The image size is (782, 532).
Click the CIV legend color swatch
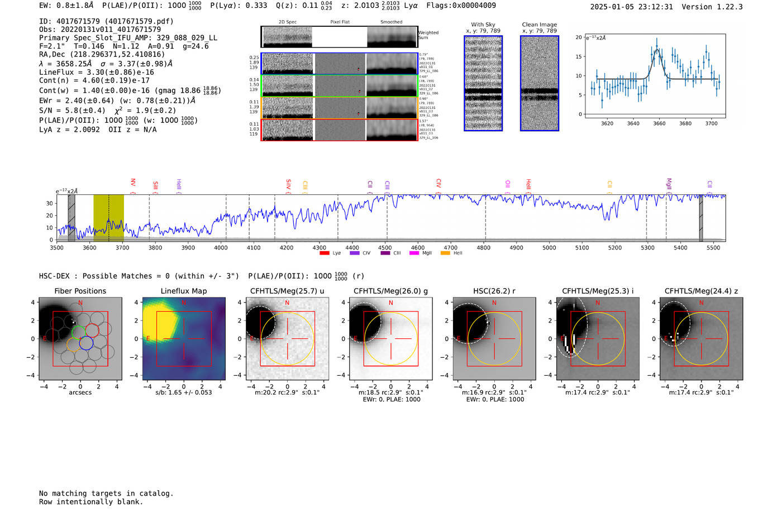354,253
